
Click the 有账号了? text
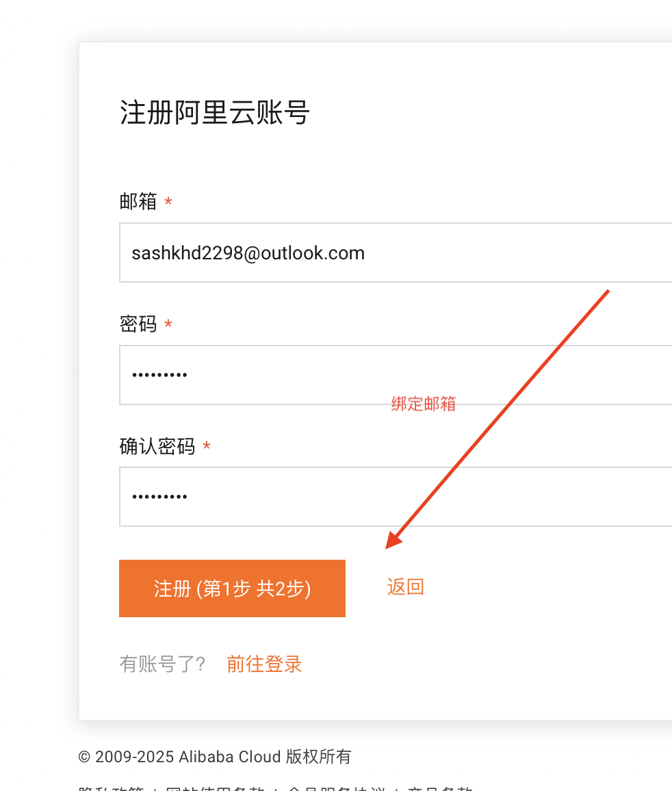[163, 664]
